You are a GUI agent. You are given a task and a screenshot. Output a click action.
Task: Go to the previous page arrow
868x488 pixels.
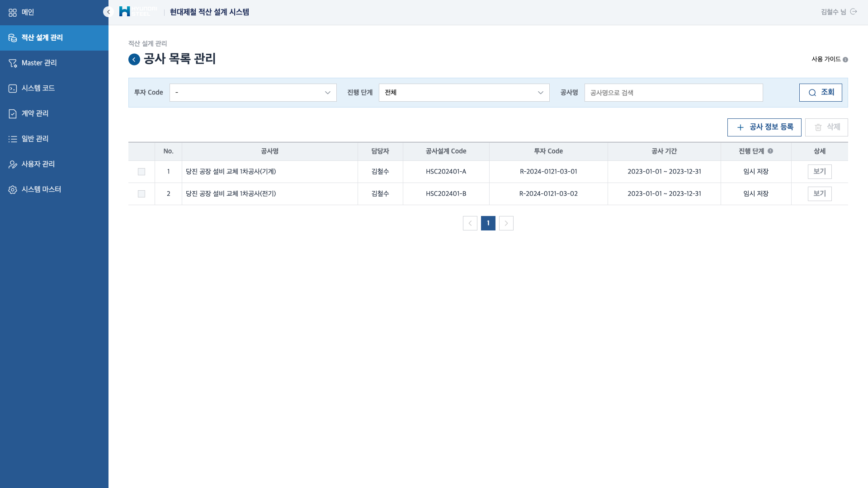click(470, 223)
